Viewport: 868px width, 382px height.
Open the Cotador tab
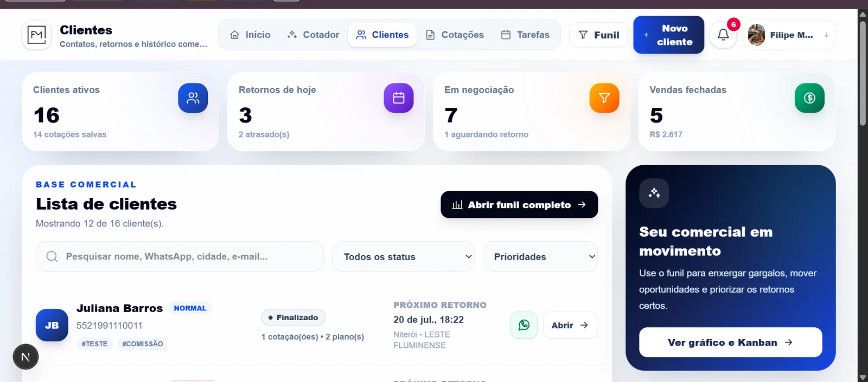[x=314, y=35]
